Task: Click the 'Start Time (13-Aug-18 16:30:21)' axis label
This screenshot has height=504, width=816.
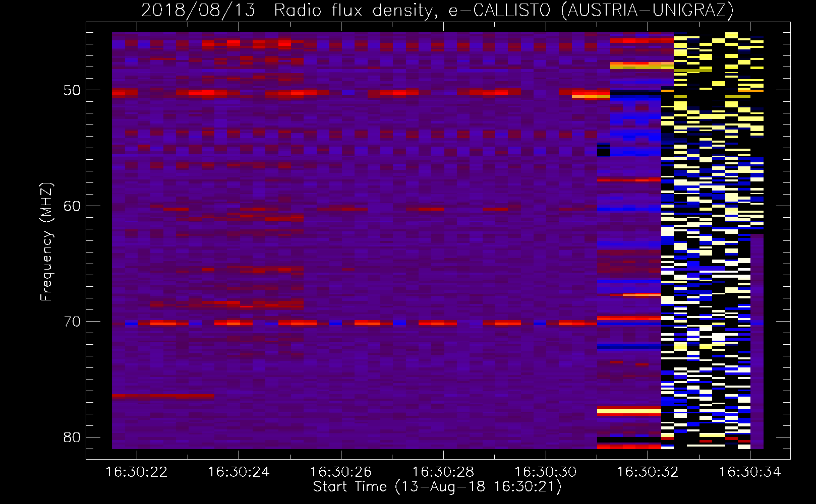Action: (437, 487)
